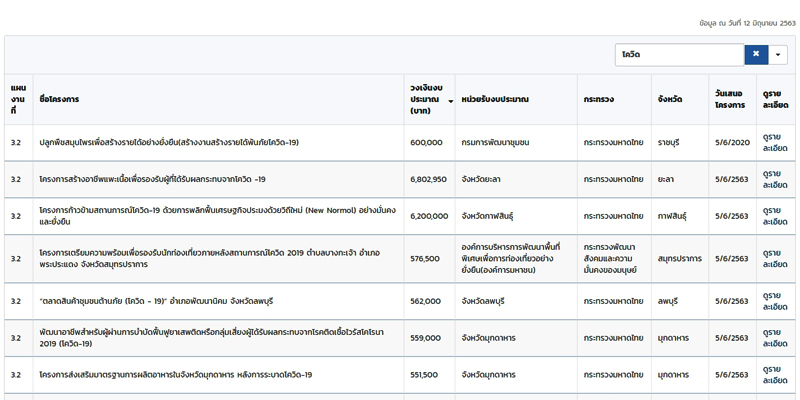Sort by the จังหวัด column header
The image size is (800, 400).
670,99
